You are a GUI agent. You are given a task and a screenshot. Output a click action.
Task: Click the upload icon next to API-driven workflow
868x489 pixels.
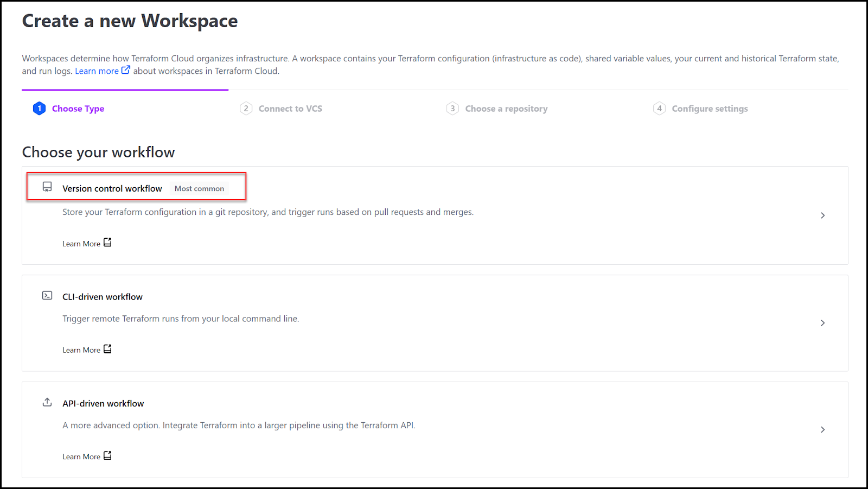[x=47, y=402]
